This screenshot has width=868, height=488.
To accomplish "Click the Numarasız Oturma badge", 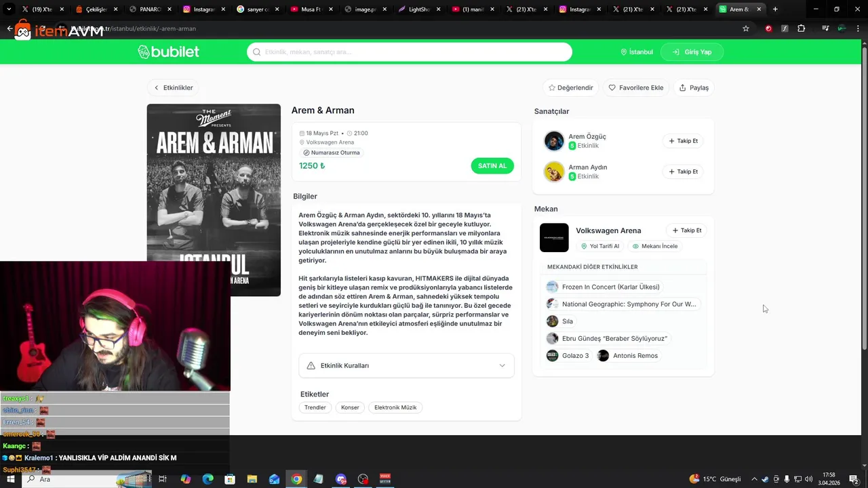I will [332, 152].
